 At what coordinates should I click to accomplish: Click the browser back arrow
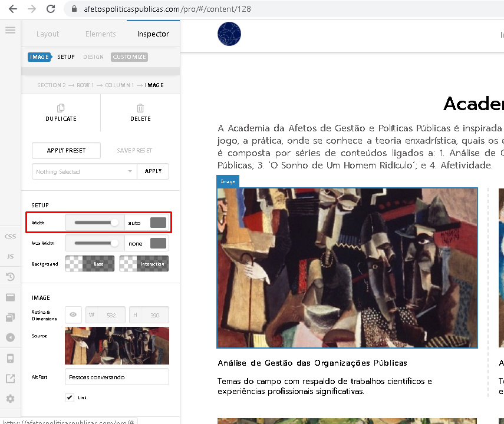pos(13,9)
